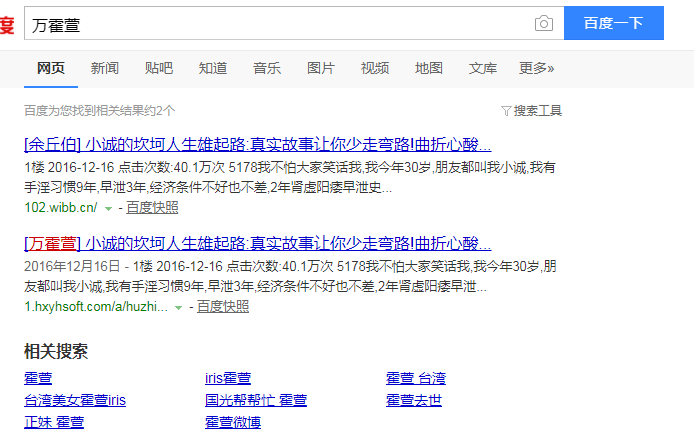Click snippet text starting 2016年12月16日
Viewport: 694px width, 446px height.
pos(290,277)
